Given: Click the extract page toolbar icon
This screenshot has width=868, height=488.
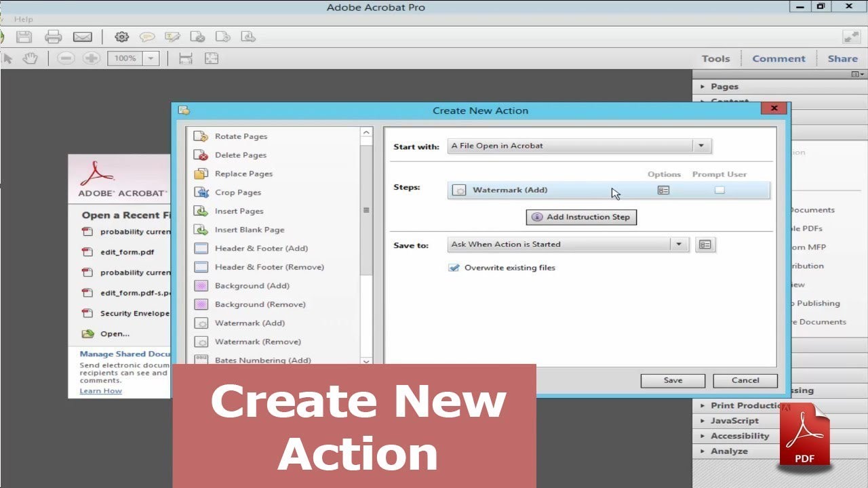Looking at the screenshot, I should tap(248, 37).
